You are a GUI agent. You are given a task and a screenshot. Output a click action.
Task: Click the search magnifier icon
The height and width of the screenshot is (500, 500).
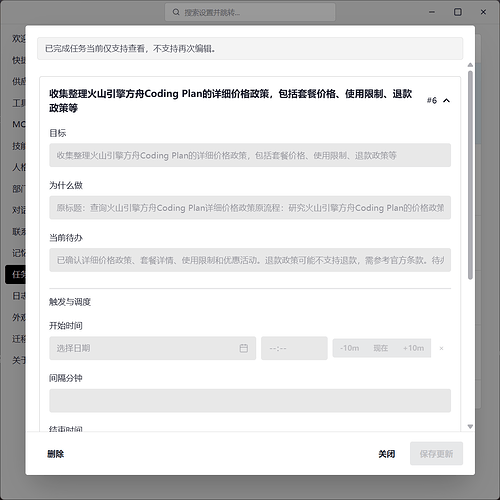[176, 12]
